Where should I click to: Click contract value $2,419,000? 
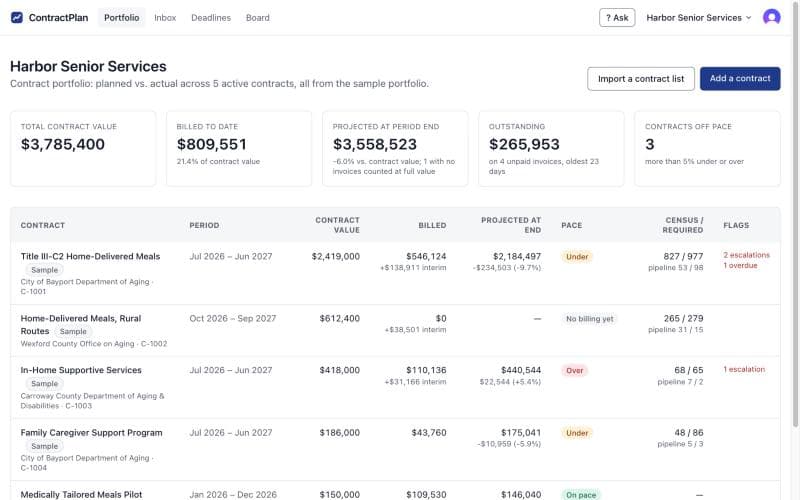tap(336, 256)
